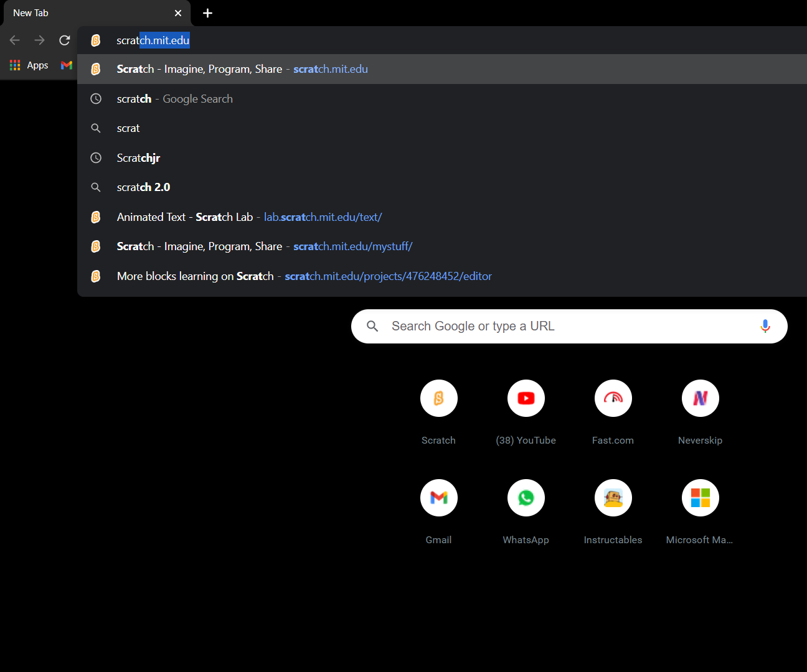Click the reload page icon
This screenshot has width=807, height=672.
tap(65, 40)
